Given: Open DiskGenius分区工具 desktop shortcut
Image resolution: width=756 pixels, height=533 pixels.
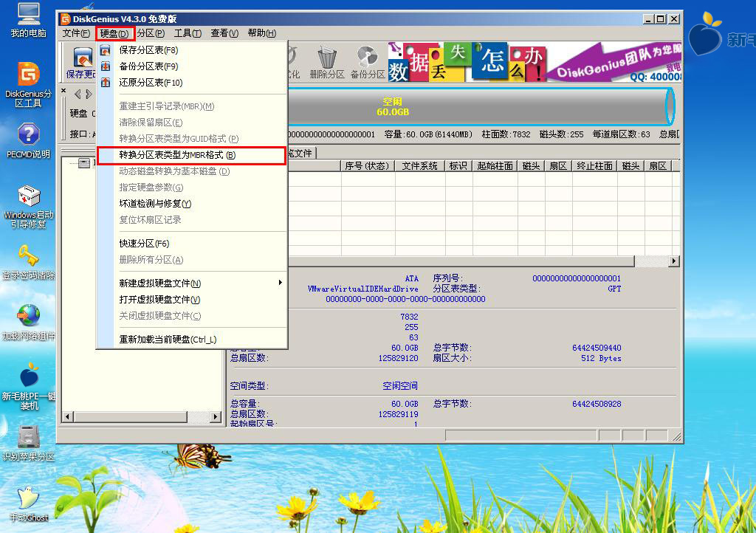Looking at the screenshot, I should pos(29,86).
